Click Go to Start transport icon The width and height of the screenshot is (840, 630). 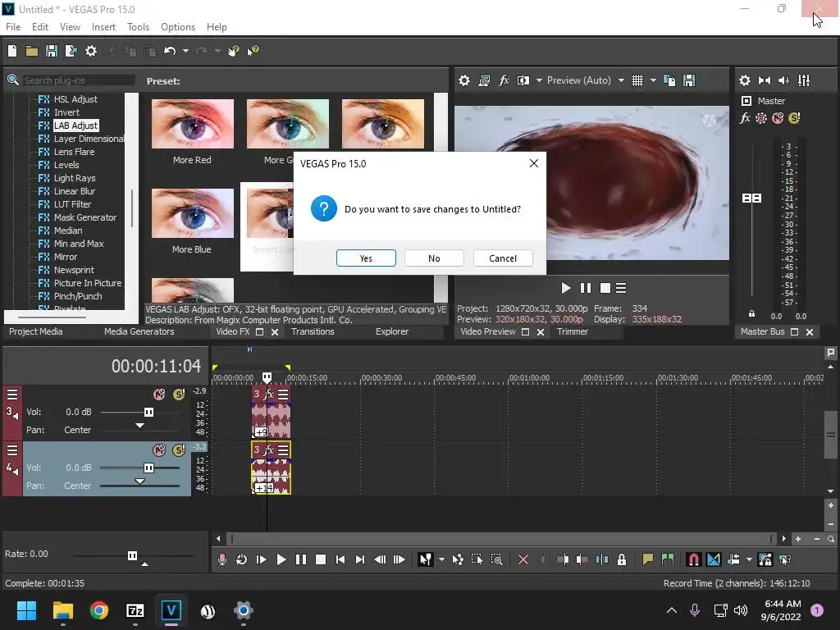(340, 559)
